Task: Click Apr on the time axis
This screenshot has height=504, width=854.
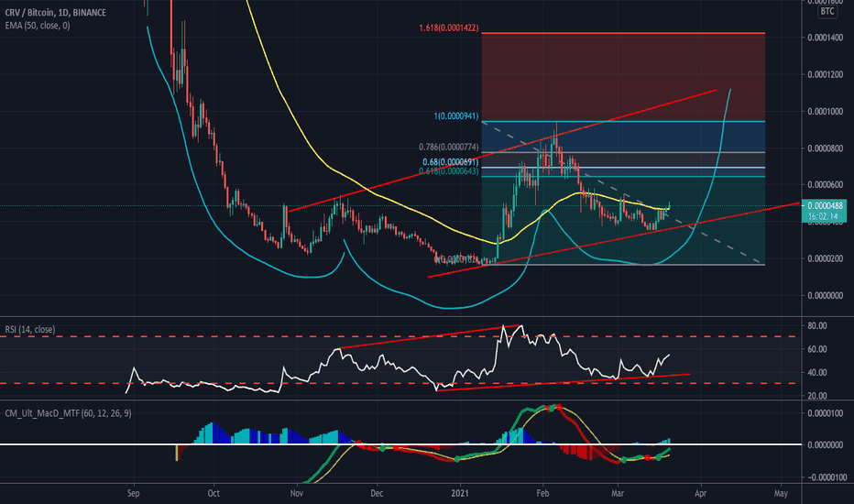Action: click(x=700, y=493)
